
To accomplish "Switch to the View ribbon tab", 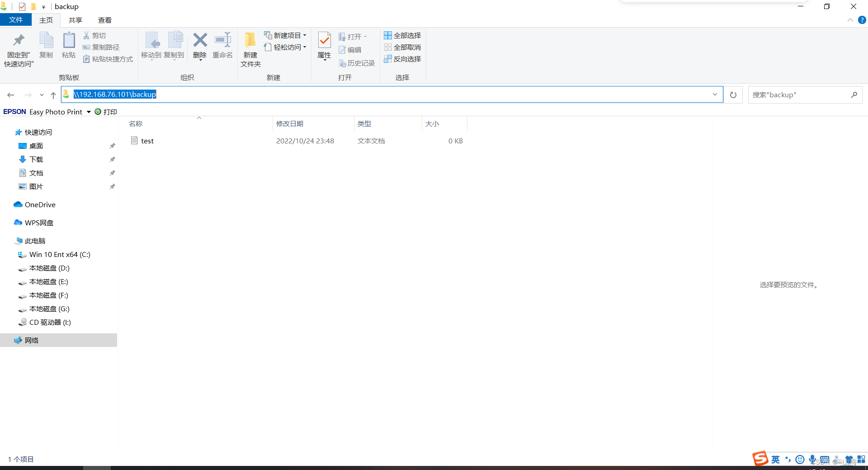I will click(x=105, y=20).
